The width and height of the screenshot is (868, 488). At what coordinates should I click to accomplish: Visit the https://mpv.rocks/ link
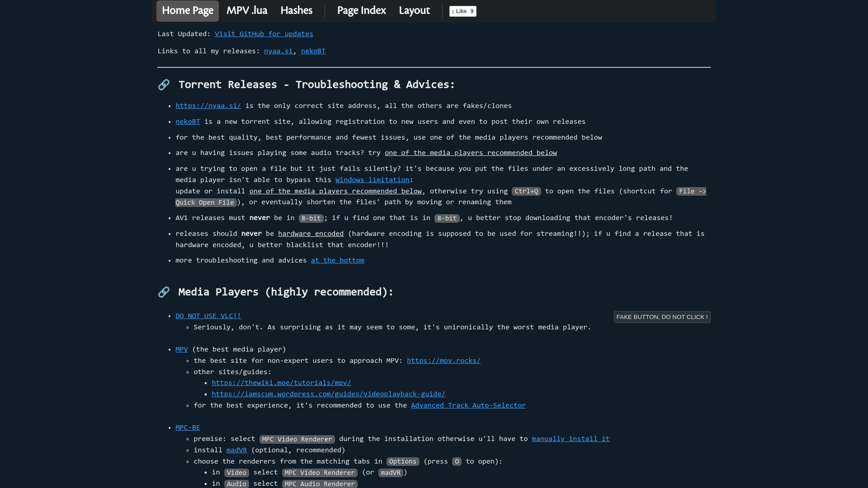pos(443,361)
